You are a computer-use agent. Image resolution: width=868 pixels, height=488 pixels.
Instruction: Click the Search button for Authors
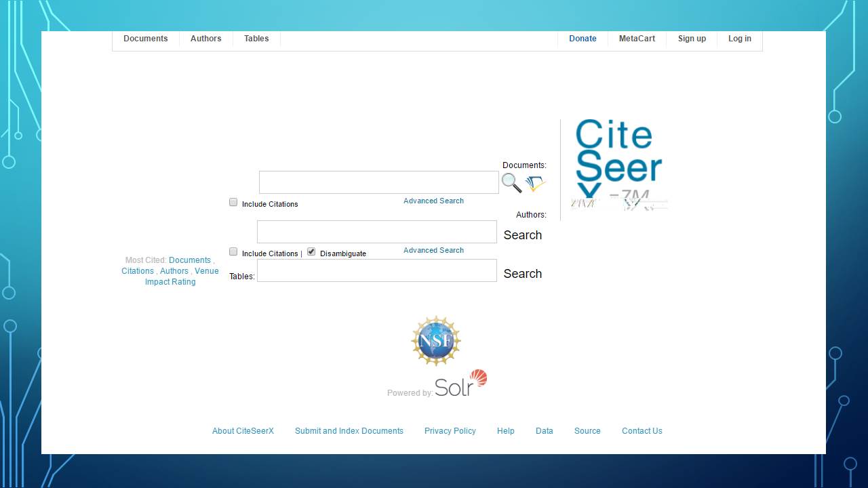[x=523, y=235]
